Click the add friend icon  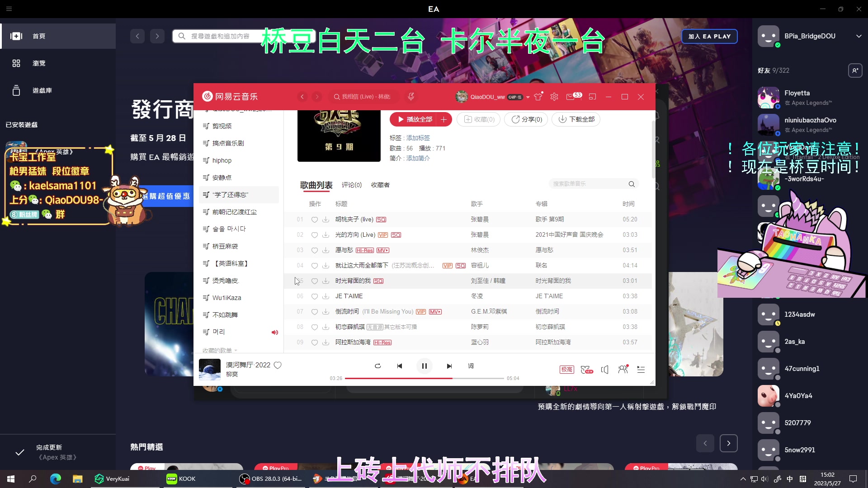pyautogui.click(x=855, y=70)
